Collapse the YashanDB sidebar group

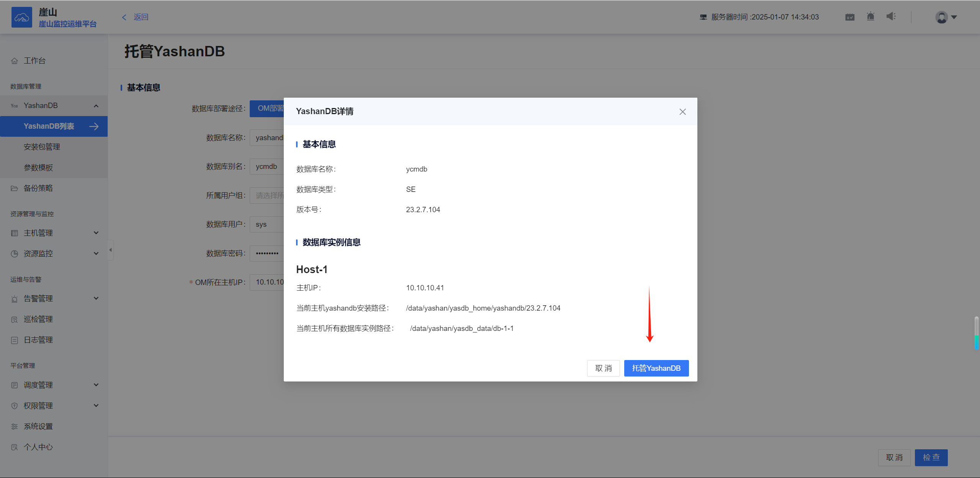coord(96,106)
